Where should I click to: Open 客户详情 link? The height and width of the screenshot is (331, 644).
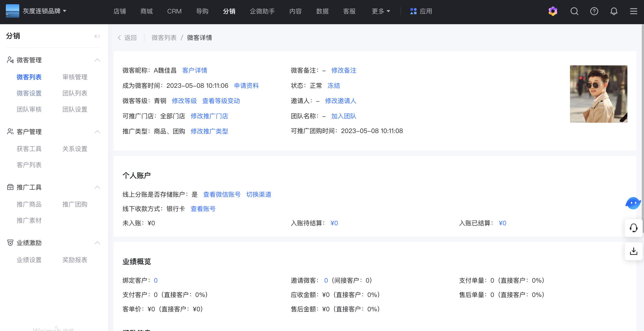(x=195, y=70)
